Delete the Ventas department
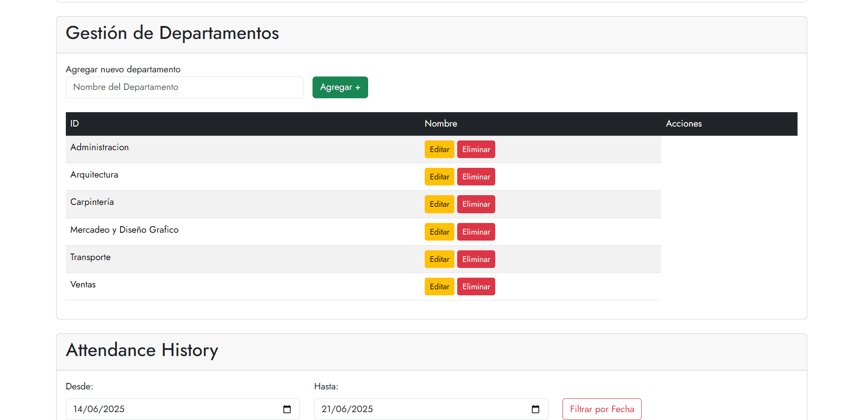The width and height of the screenshot is (868, 420). [476, 286]
